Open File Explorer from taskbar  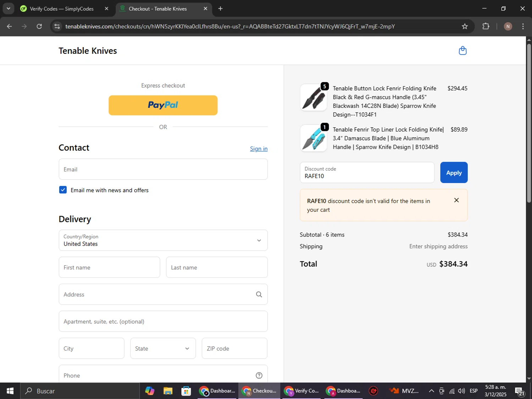pyautogui.click(x=168, y=391)
